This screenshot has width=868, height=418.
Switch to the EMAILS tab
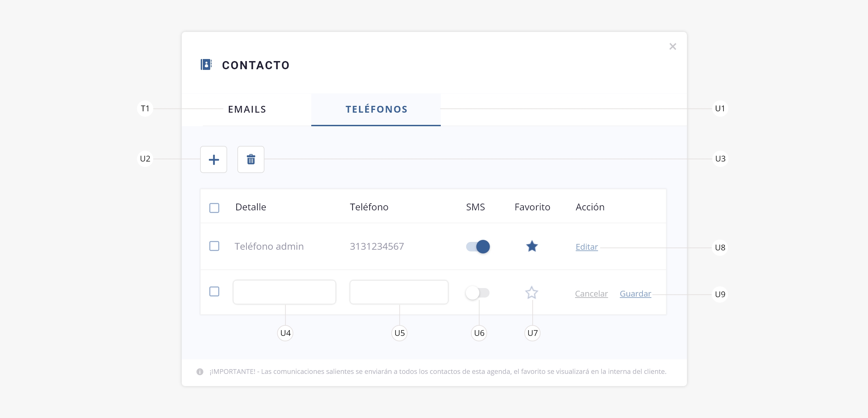tap(247, 109)
